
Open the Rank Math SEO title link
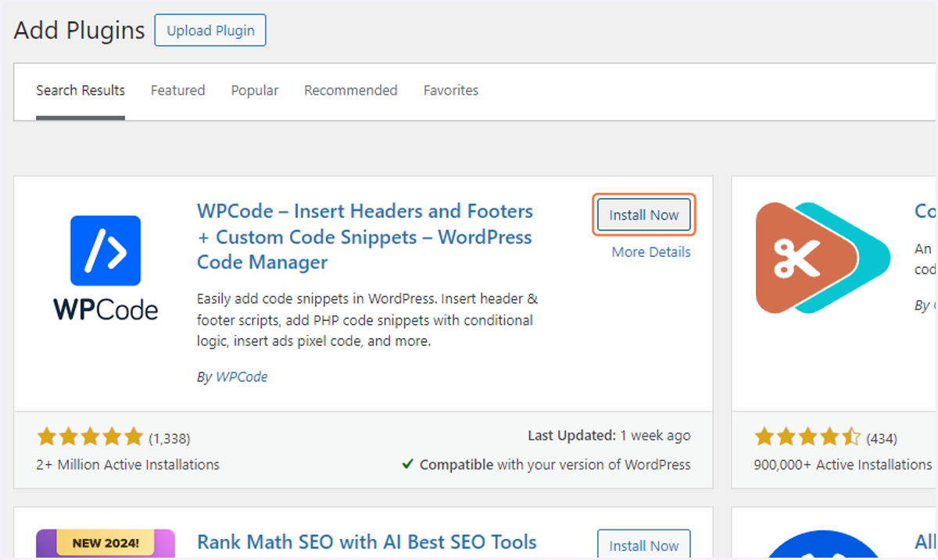(367, 542)
